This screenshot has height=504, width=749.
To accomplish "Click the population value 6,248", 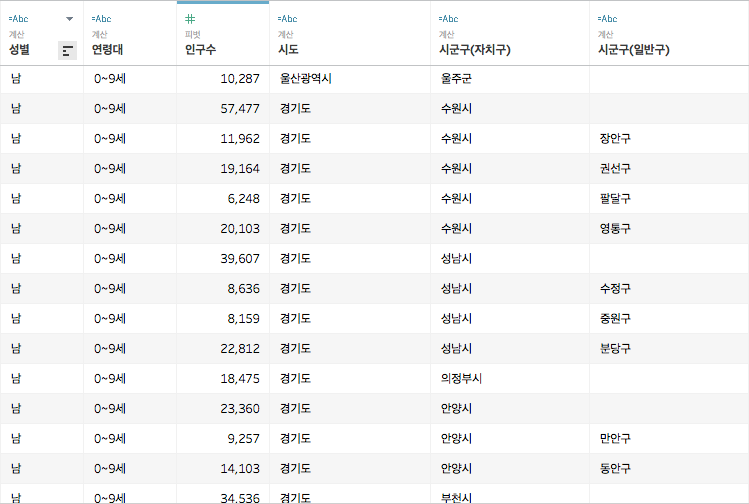I will click(243, 199).
